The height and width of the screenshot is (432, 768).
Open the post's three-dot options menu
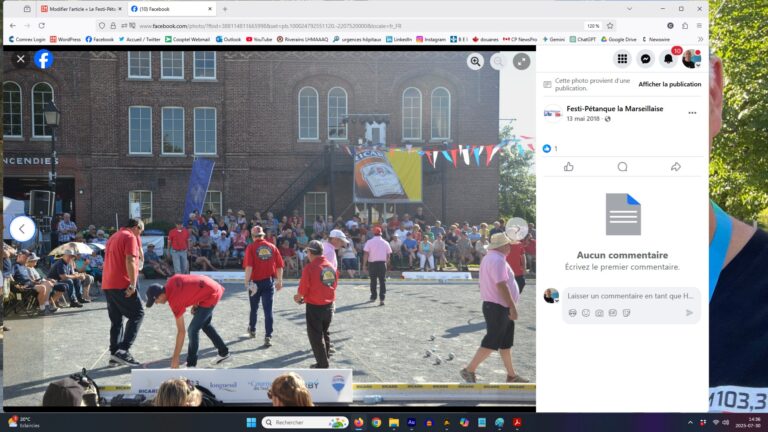click(x=692, y=113)
